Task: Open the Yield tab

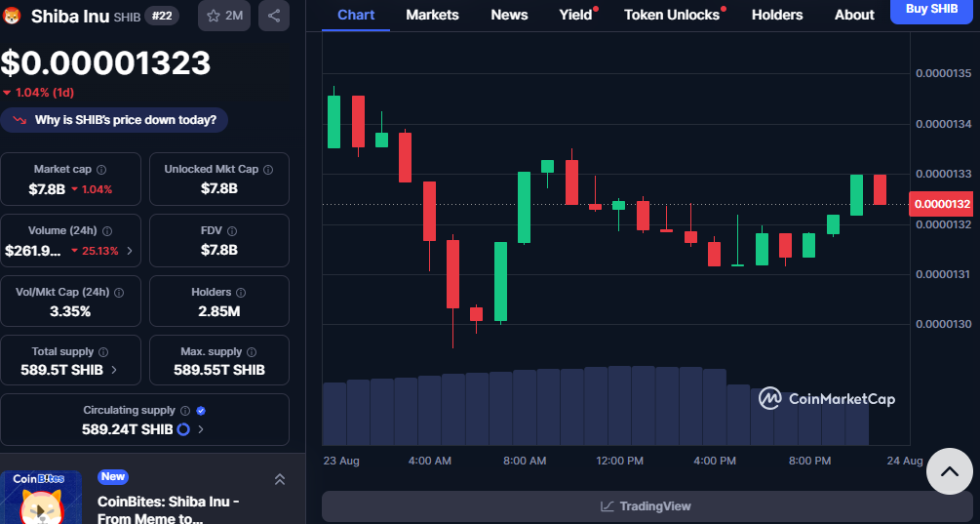Action: [575, 15]
